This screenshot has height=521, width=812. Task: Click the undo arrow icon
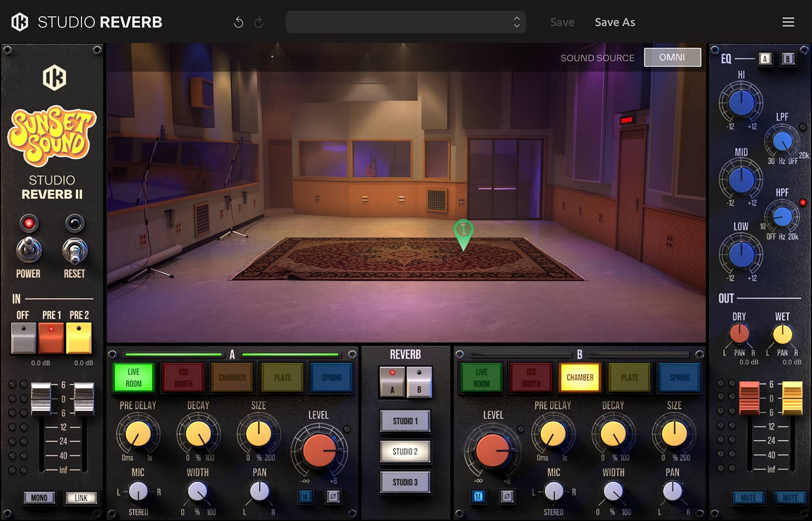click(x=238, y=22)
